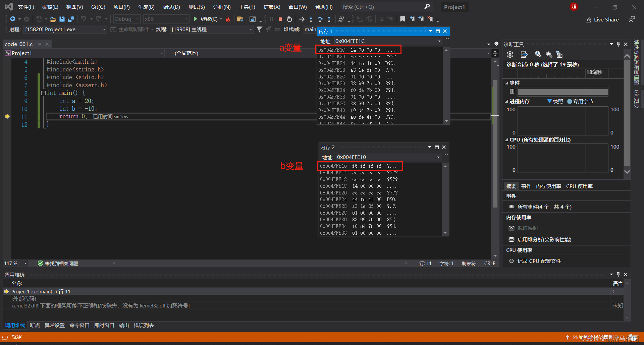Click the save file floppy icon

pyautogui.click(x=62, y=19)
